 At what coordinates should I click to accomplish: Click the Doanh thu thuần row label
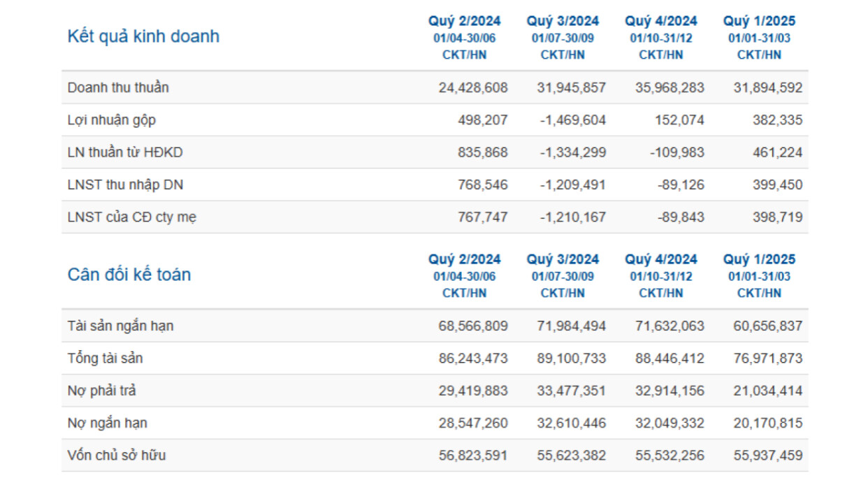click(x=118, y=87)
